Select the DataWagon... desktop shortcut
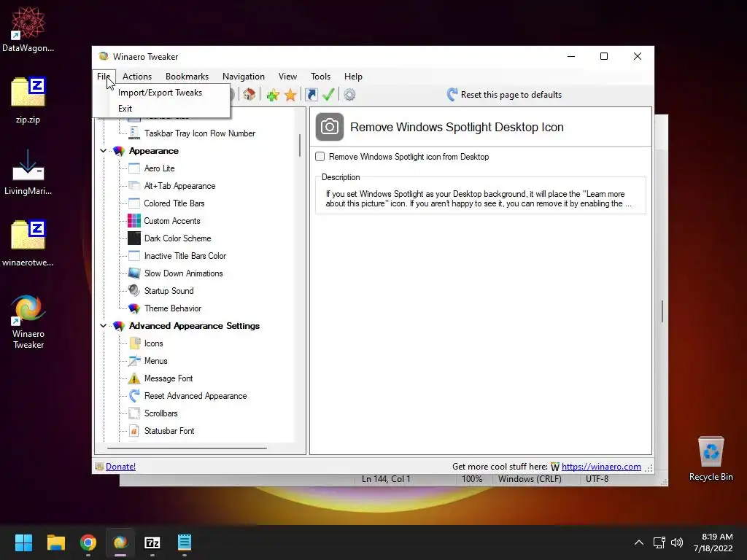Viewport: 747px width, 560px height. [28, 28]
